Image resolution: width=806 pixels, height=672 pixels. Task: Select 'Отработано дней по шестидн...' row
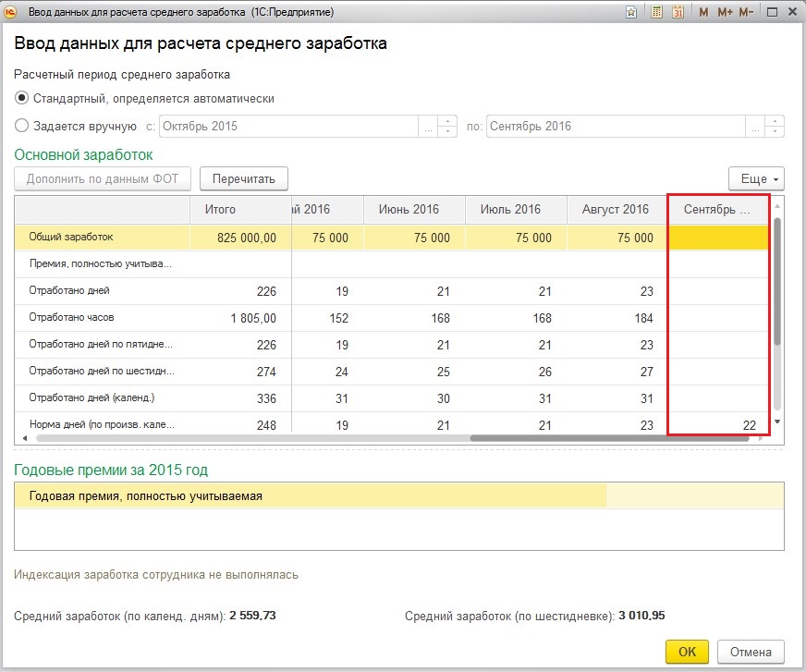103,371
